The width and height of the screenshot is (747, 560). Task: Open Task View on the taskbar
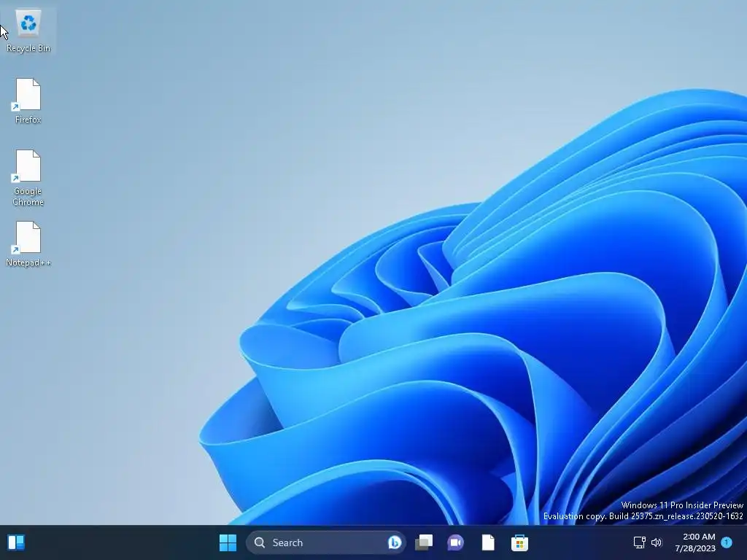point(424,542)
